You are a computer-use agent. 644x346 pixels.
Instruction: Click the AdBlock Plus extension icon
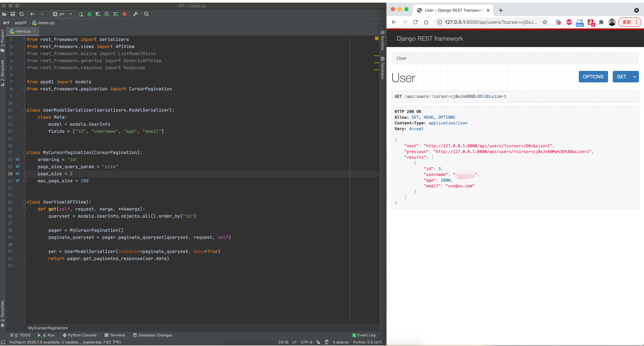(569, 22)
